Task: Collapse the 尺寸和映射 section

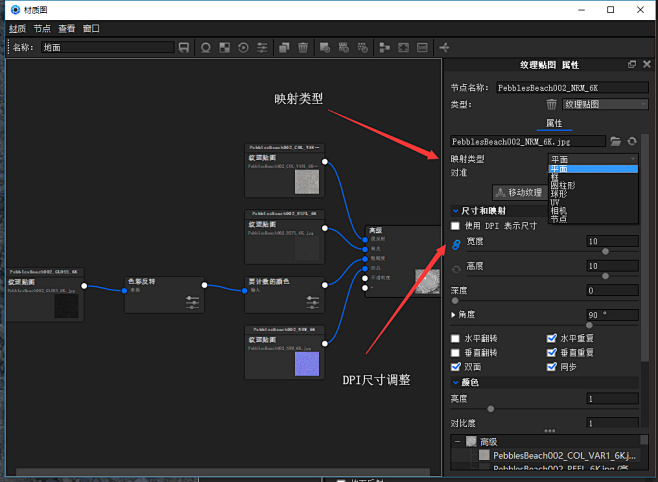Action: pyautogui.click(x=455, y=211)
